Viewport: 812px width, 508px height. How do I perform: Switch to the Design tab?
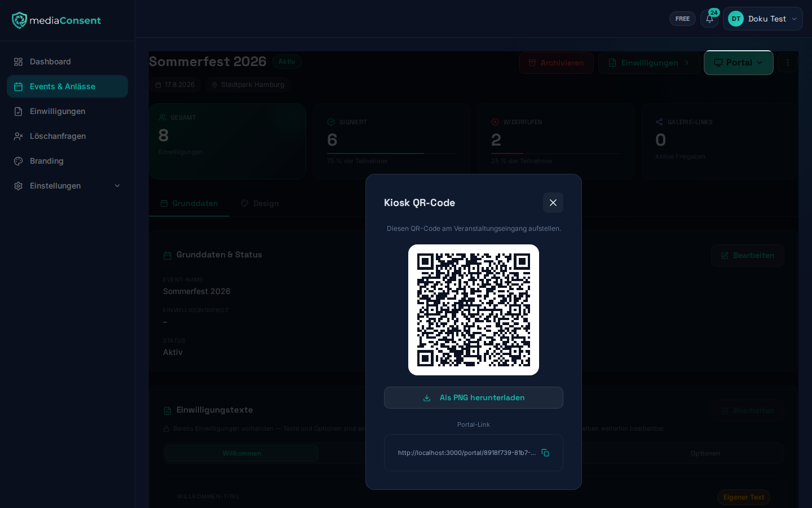[259, 203]
